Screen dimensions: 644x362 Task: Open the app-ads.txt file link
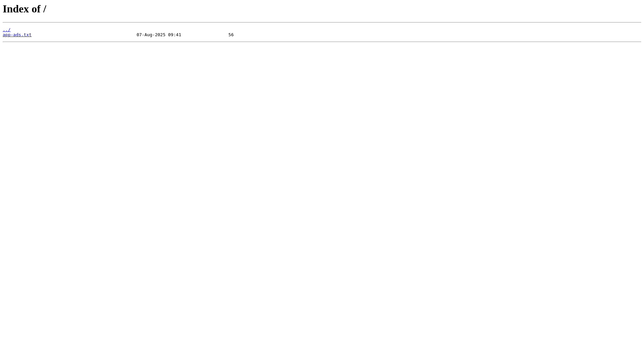coord(17,35)
